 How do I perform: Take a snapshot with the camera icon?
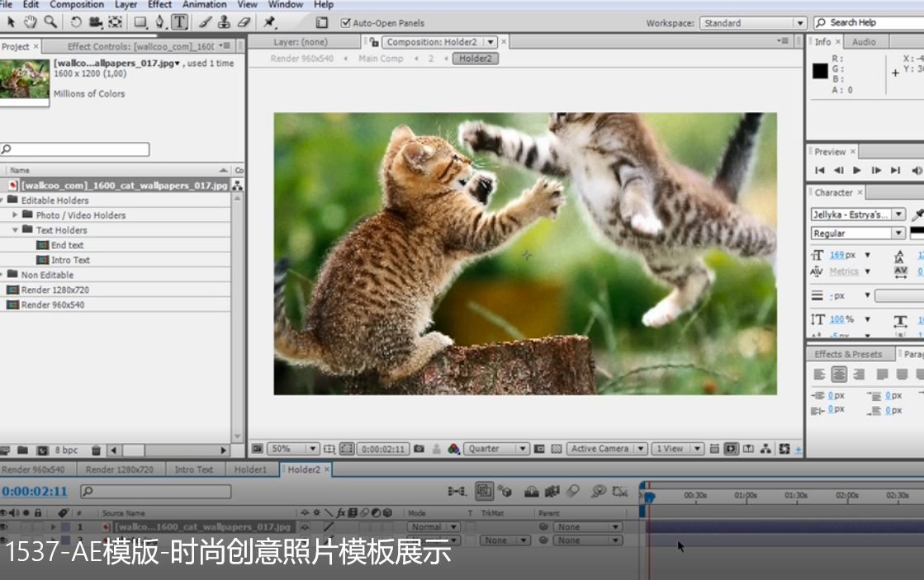point(419,449)
